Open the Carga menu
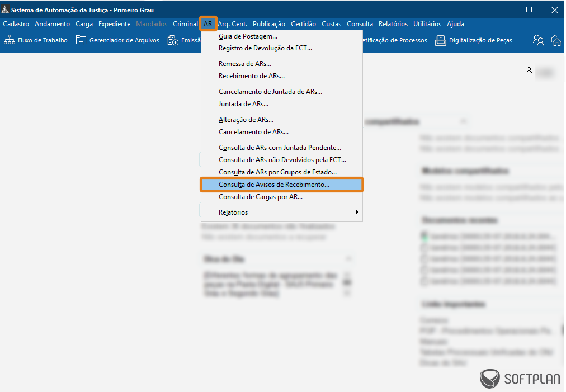 84,24
